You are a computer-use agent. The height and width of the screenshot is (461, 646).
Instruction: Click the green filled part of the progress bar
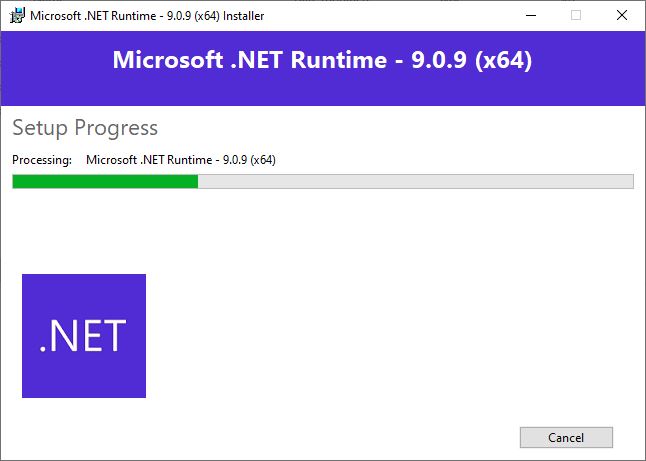(105, 181)
